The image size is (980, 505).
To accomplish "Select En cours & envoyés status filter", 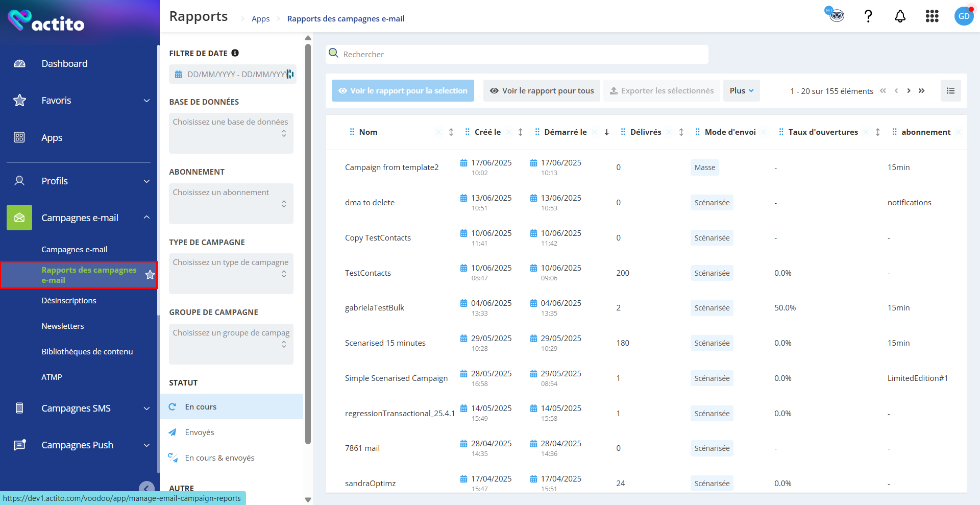I will click(x=232, y=458).
